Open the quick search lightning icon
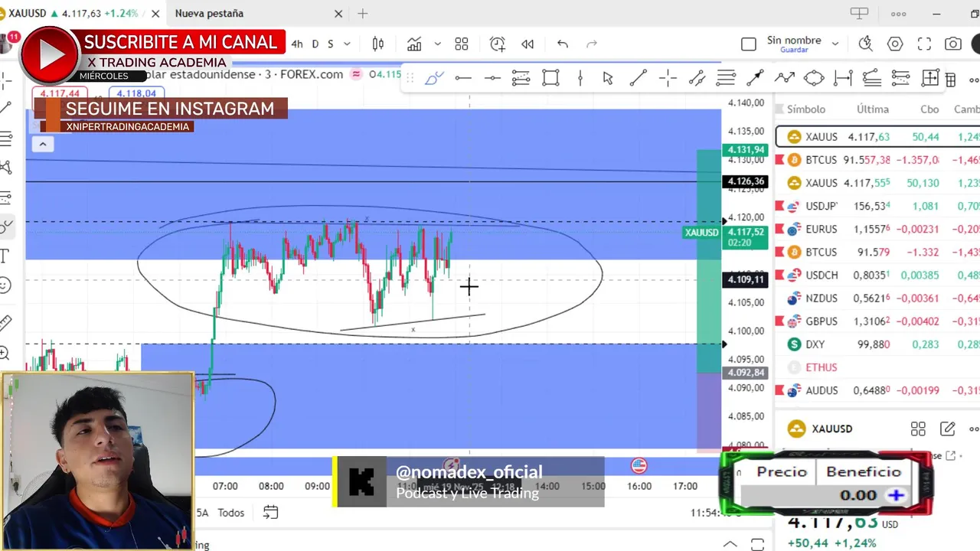 (866, 44)
